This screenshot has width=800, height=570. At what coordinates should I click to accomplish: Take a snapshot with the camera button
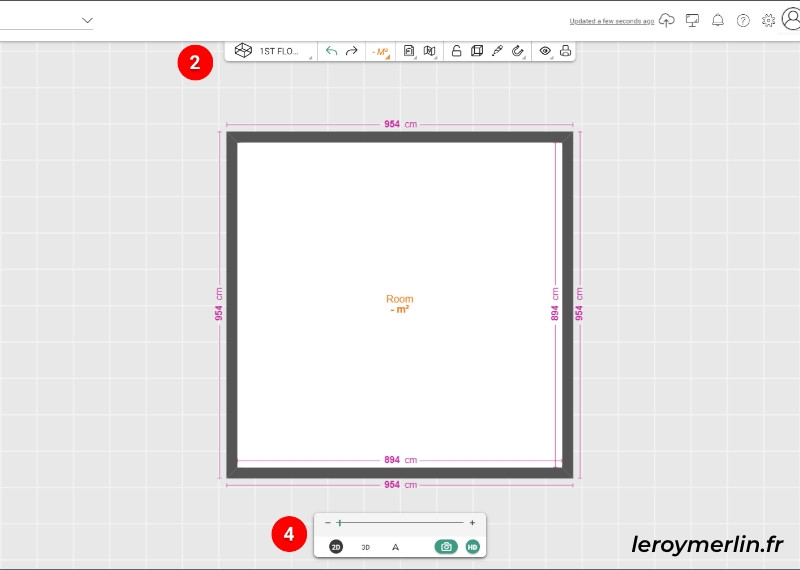[x=446, y=547]
